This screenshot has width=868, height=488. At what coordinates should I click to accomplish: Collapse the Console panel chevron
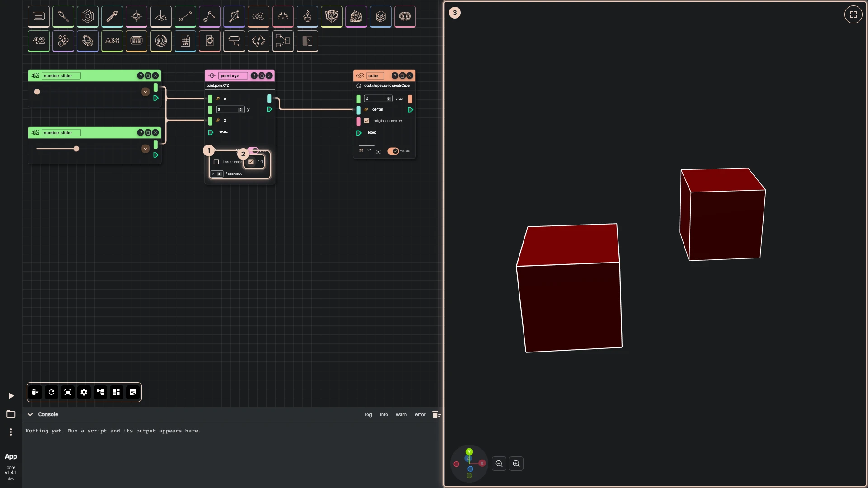click(x=30, y=414)
